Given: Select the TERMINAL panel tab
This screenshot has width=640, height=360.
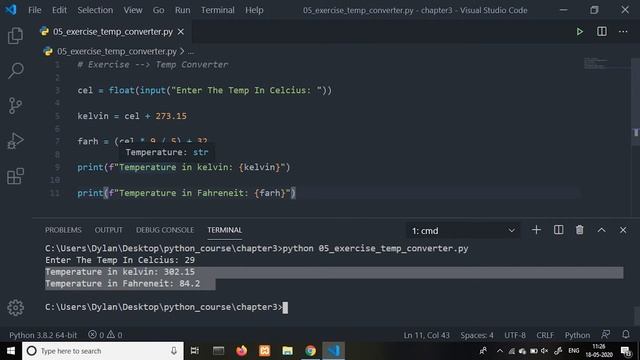Looking at the screenshot, I should pos(224,230).
